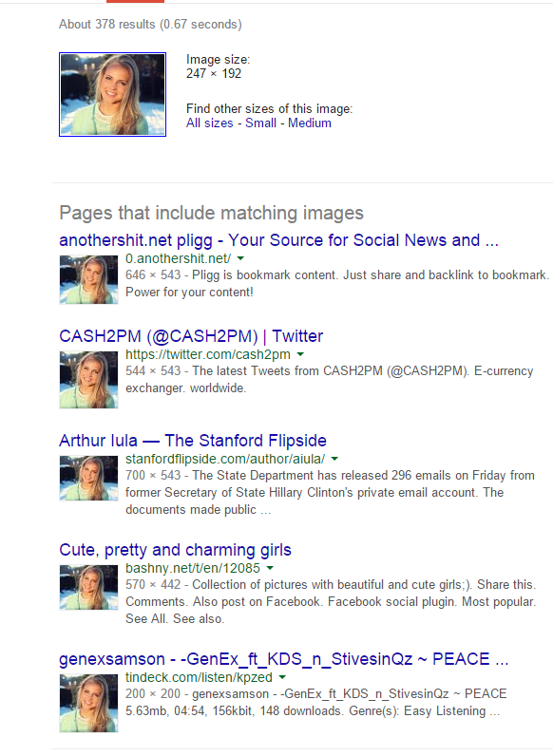Expand dropdown arrow beside bashny.net URL
This screenshot has width=553, height=756.
point(270,569)
